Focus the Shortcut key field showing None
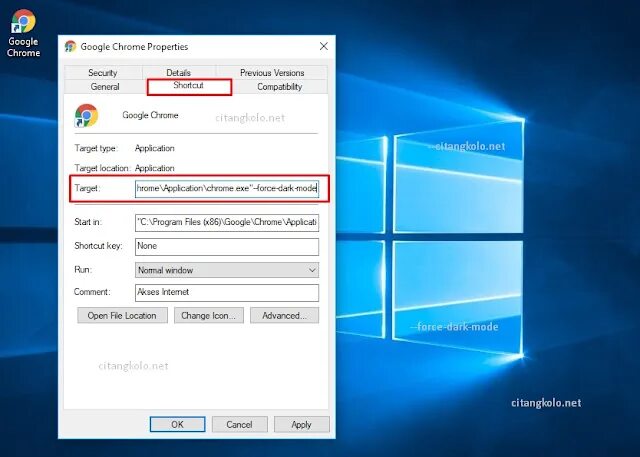The image size is (640, 457). [227, 246]
